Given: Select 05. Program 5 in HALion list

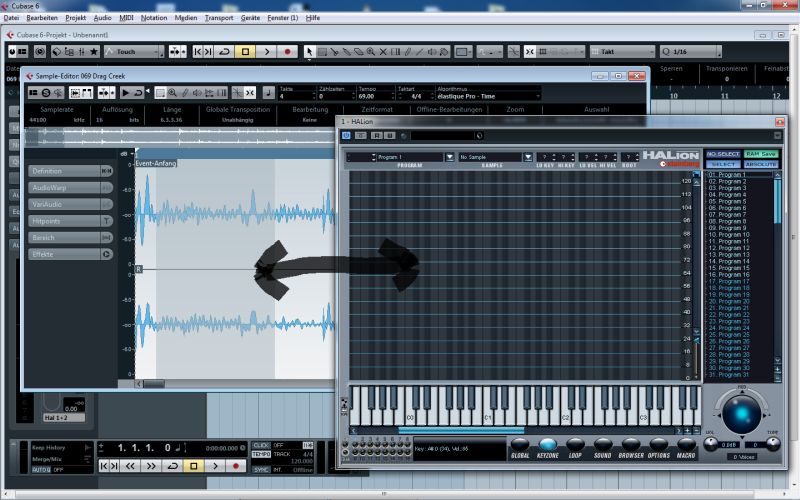Looking at the screenshot, I should coord(739,201).
